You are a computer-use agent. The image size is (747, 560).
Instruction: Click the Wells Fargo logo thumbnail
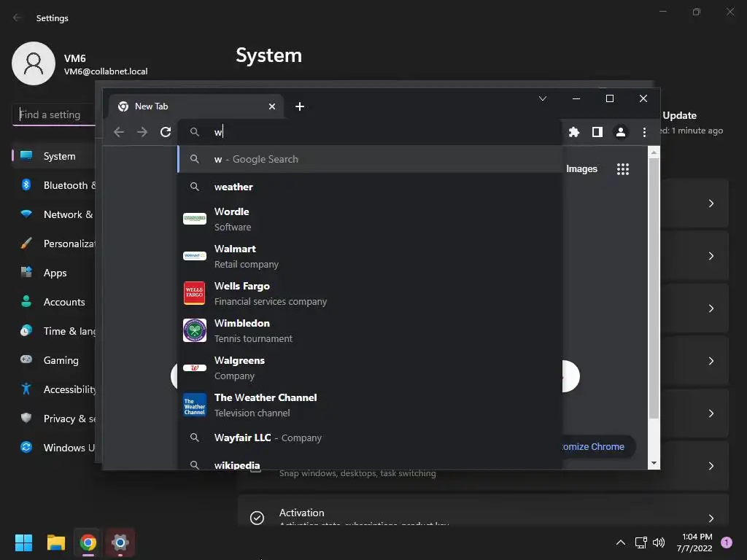click(194, 293)
